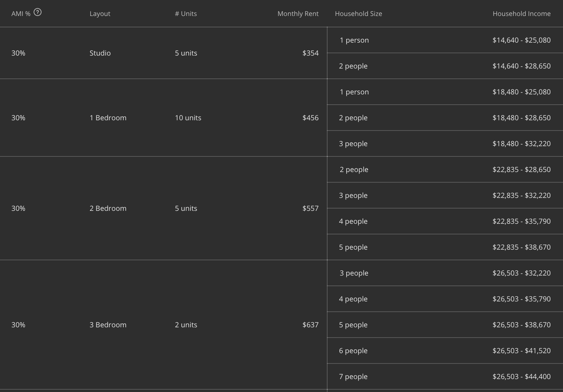
Task: Select the 1 Bedroom layout cell
Action: [108, 118]
